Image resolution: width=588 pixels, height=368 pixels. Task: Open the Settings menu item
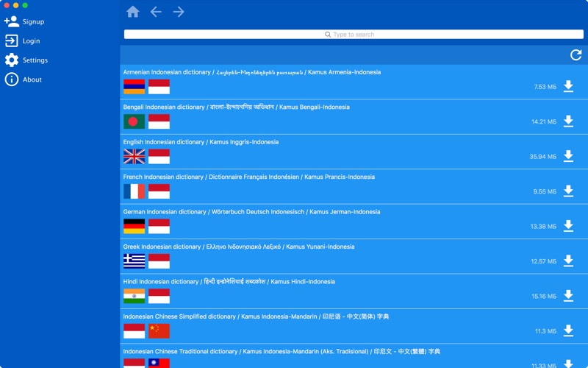pyautogui.click(x=35, y=60)
